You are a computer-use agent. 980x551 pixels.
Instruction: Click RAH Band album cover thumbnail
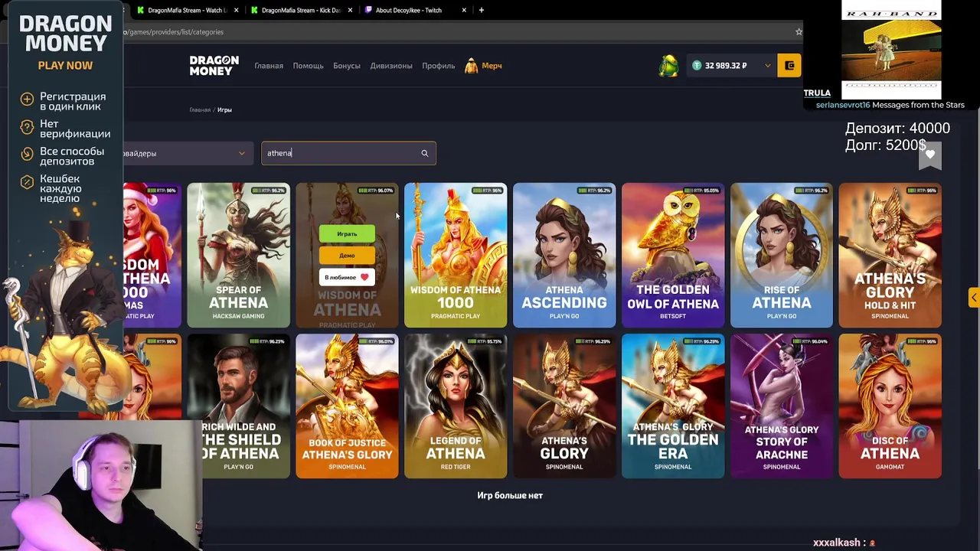(x=891, y=49)
